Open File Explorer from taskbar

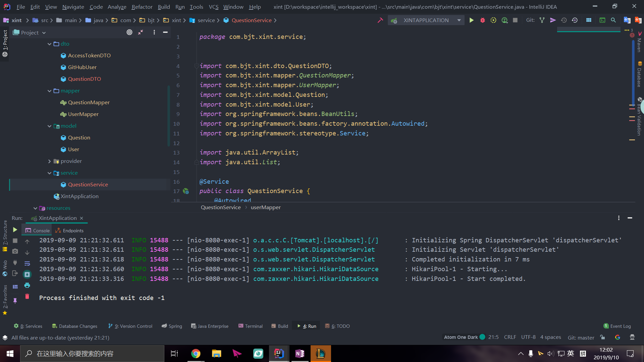[216, 354]
